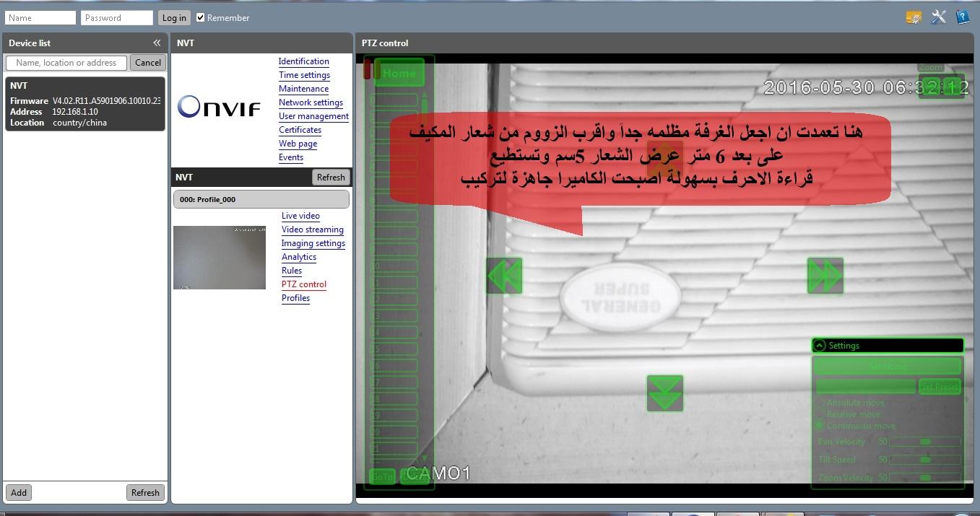Open the PTZ control menu link
The width and height of the screenshot is (980, 516).
coord(304,284)
